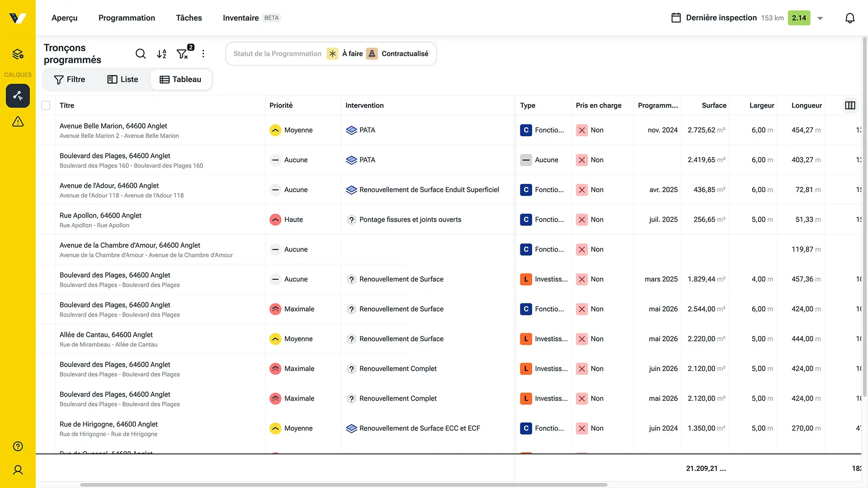Click the road/pavement layers icon in sidebar
Screen dimensions: 868x488
18,96
